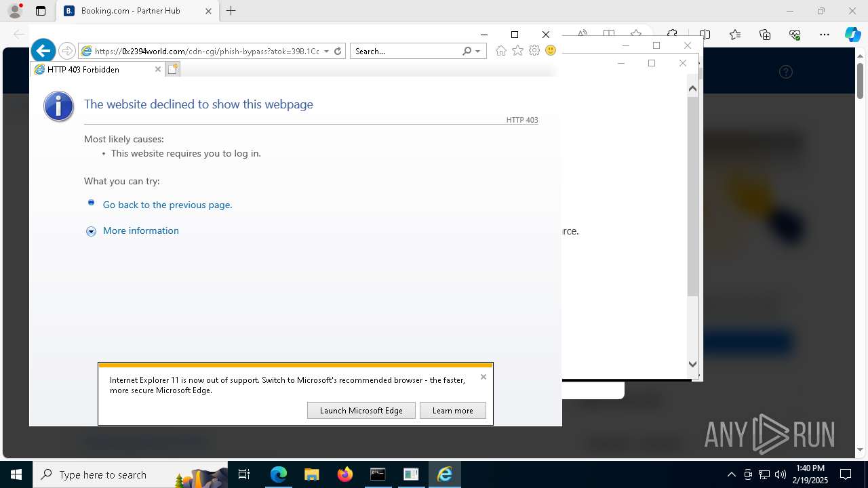Focus the IE Search box
This screenshot has height=488, width=868.
point(406,51)
